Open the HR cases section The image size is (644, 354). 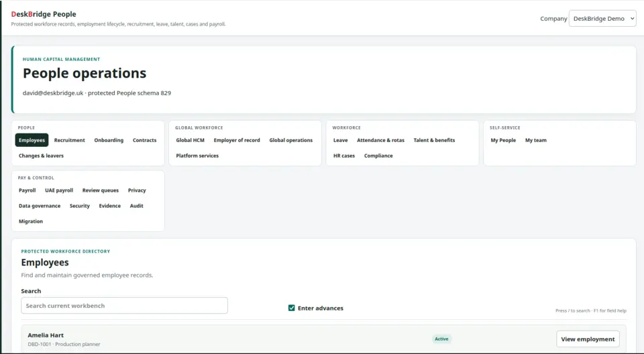coord(344,156)
